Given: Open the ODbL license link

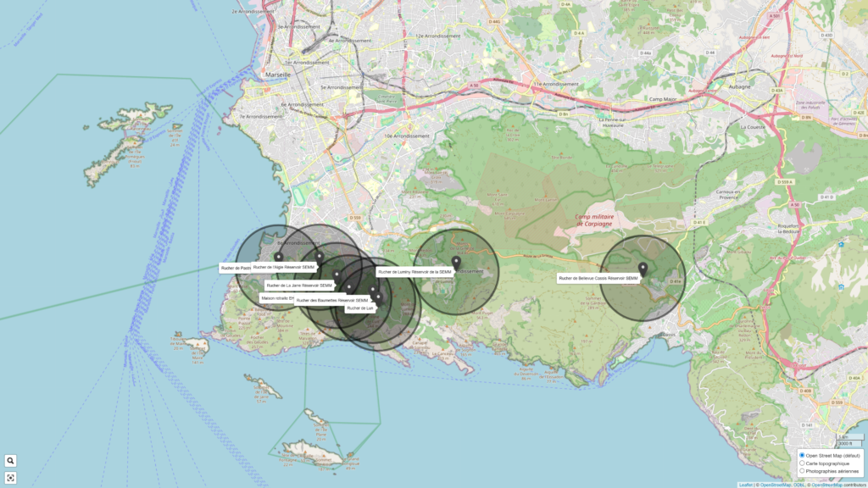Looking at the screenshot, I should pyautogui.click(x=798, y=485).
